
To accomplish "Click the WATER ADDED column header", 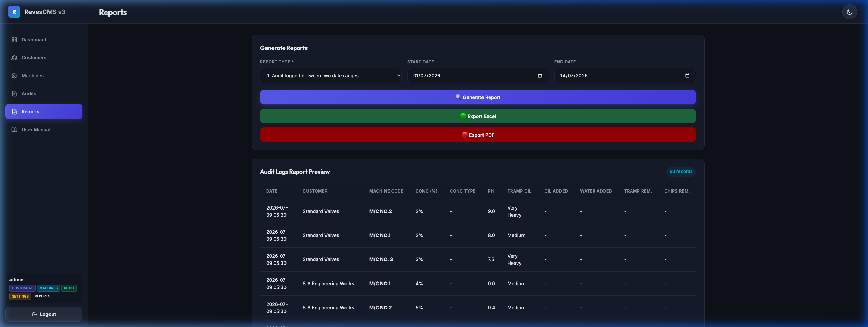I will (596, 191).
